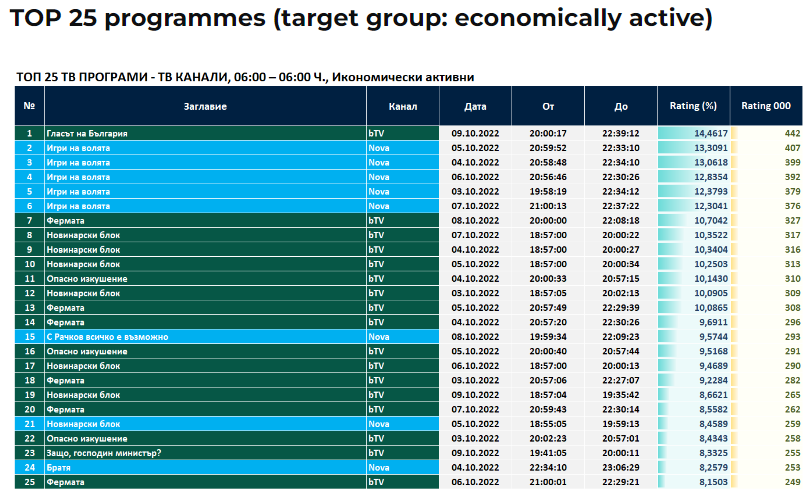Click the TOP 25 programmes heading
The height and width of the screenshot is (490, 810).
[x=361, y=18]
